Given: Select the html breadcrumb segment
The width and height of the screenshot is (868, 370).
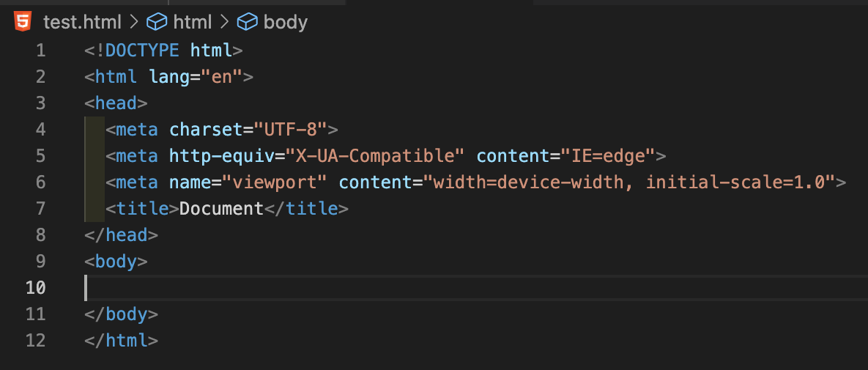Looking at the screenshot, I should (192, 23).
